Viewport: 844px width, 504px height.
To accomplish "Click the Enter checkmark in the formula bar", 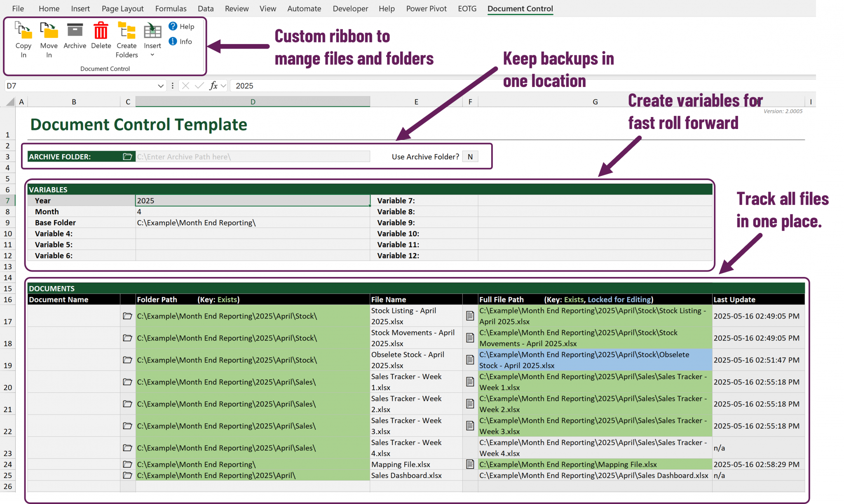I will (199, 86).
